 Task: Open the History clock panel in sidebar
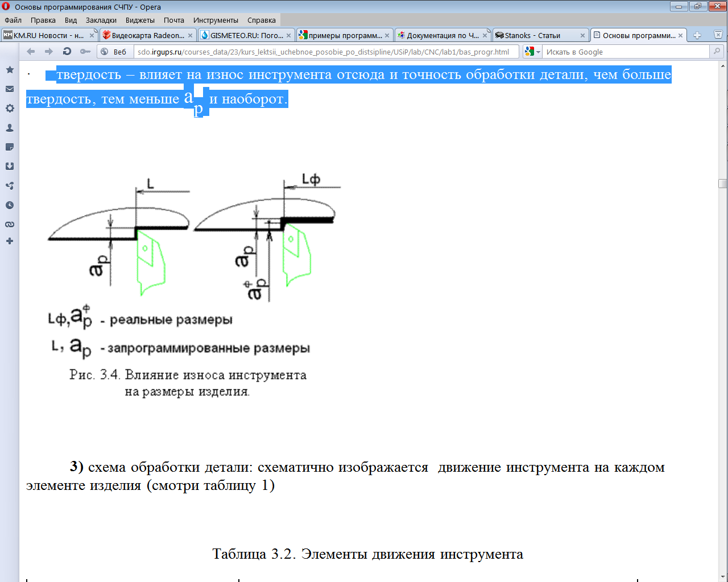click(x=10, y=205)
